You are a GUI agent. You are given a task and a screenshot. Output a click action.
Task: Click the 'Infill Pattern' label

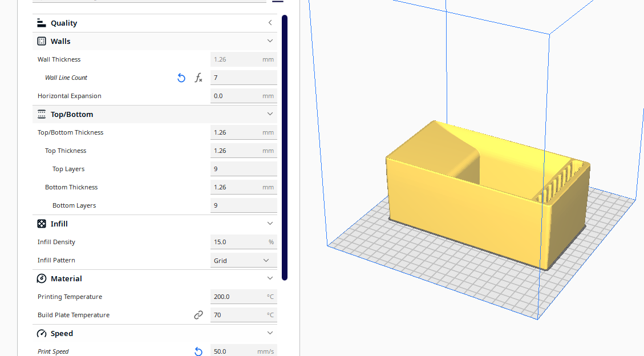point(56,260)
